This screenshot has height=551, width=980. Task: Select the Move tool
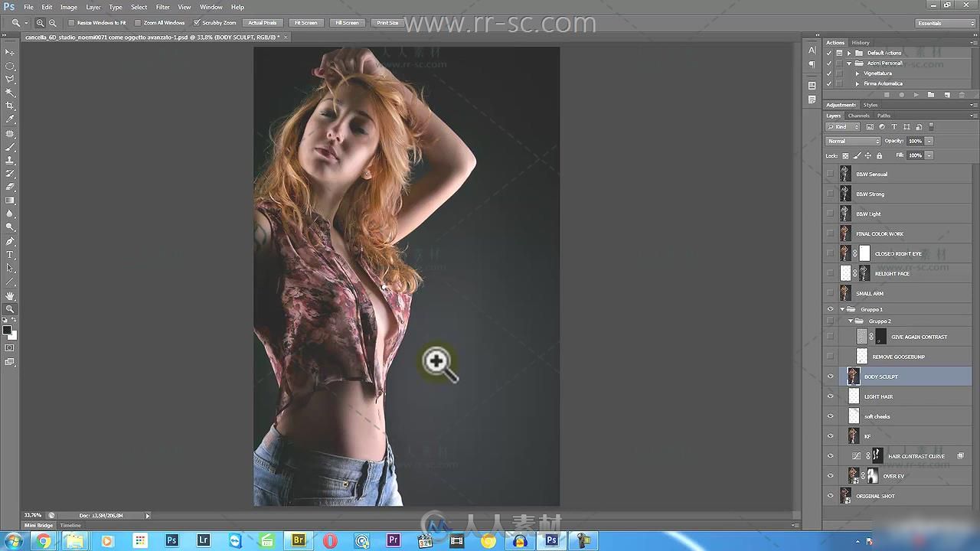tap(10, 52)
